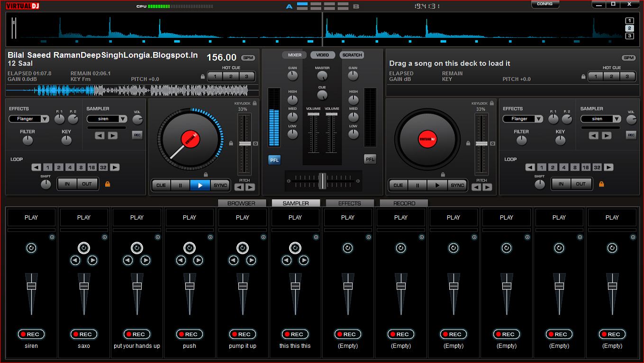Click the left deck BPM button
This screenshot has height=363, width=644.
point(248,58)
